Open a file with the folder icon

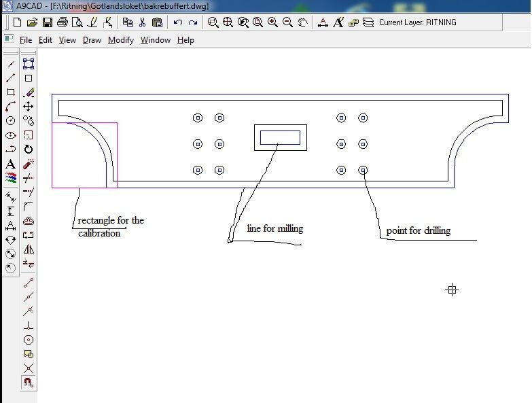(32, 22)
